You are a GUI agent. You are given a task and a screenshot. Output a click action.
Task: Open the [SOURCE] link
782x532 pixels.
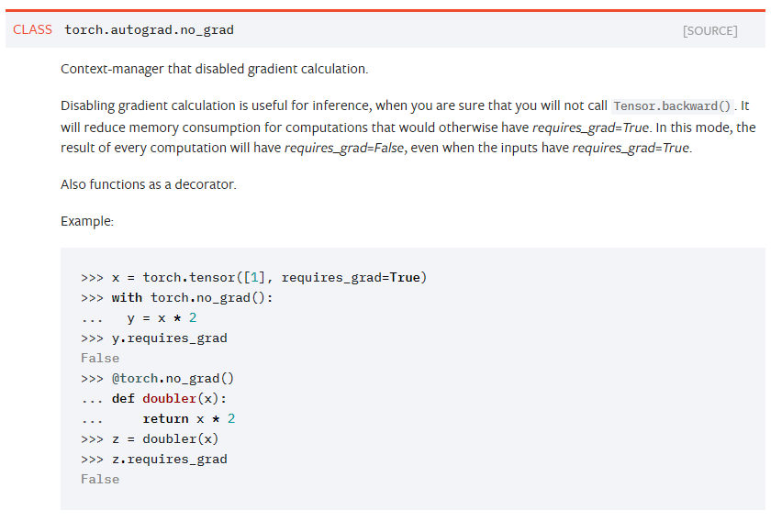click(x=709, y=31)
